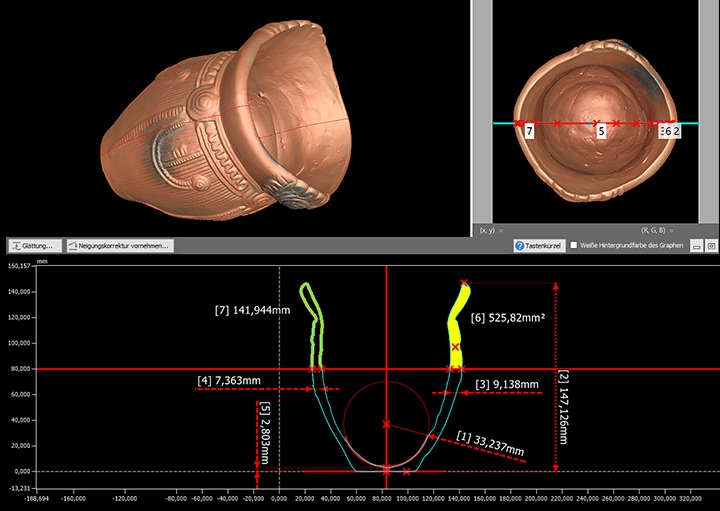Click the Glättung button
The image size is (720, 511).
36,245
